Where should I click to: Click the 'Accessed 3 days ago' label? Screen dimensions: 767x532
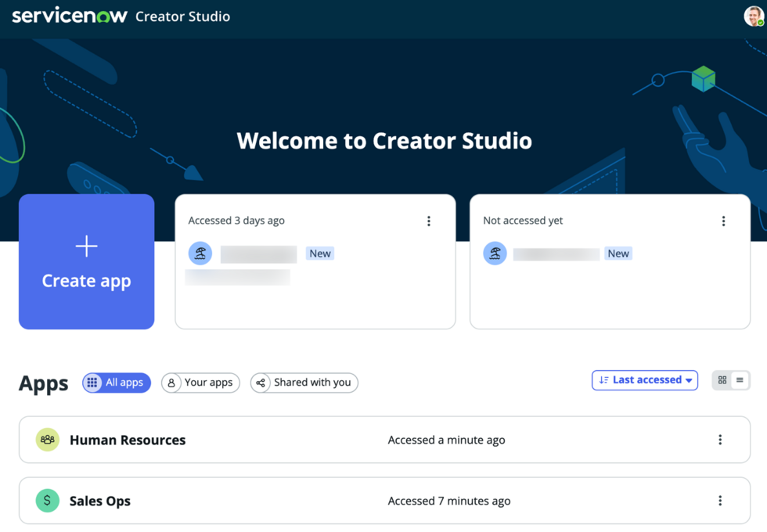coord(236,221)
